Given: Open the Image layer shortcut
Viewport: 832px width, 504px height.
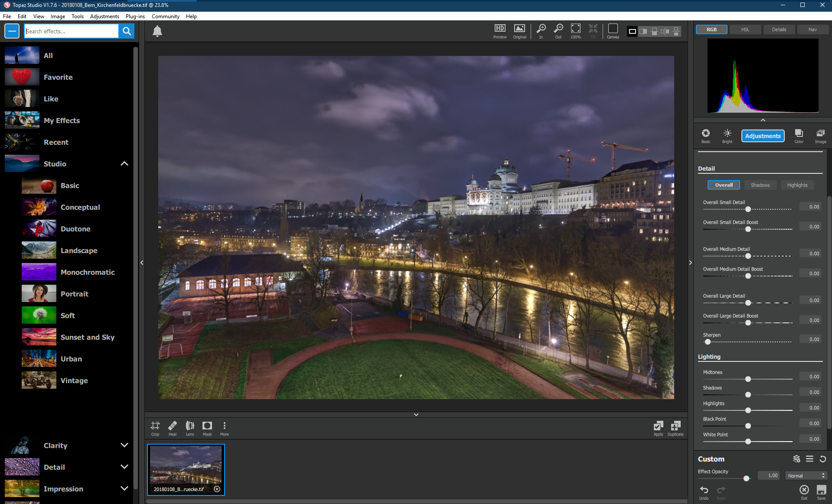Looking at the screenshot, I should click(x=820, y=136).
